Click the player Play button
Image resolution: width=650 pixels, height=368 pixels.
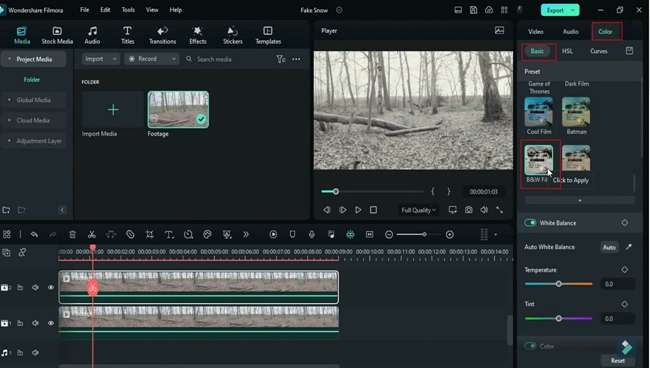pyautogui.click(x=358, y=210)
